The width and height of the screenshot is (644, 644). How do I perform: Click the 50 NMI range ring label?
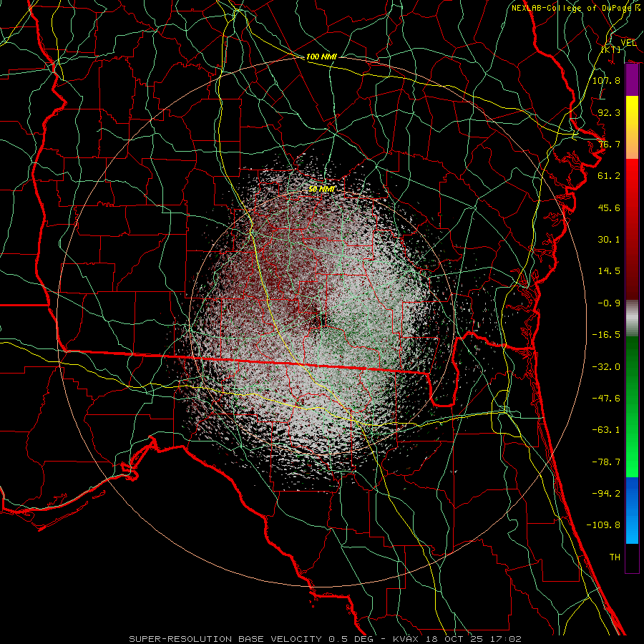[321, 189]
